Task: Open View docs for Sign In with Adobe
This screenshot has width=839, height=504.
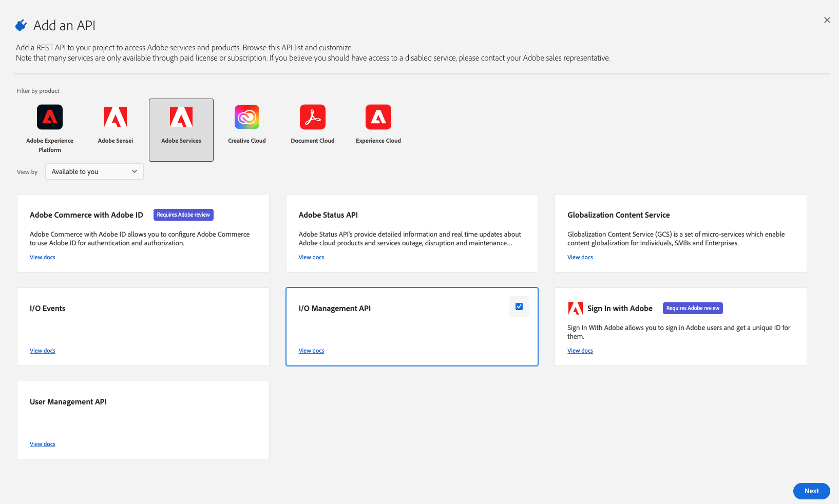Action: click(580, 351)
